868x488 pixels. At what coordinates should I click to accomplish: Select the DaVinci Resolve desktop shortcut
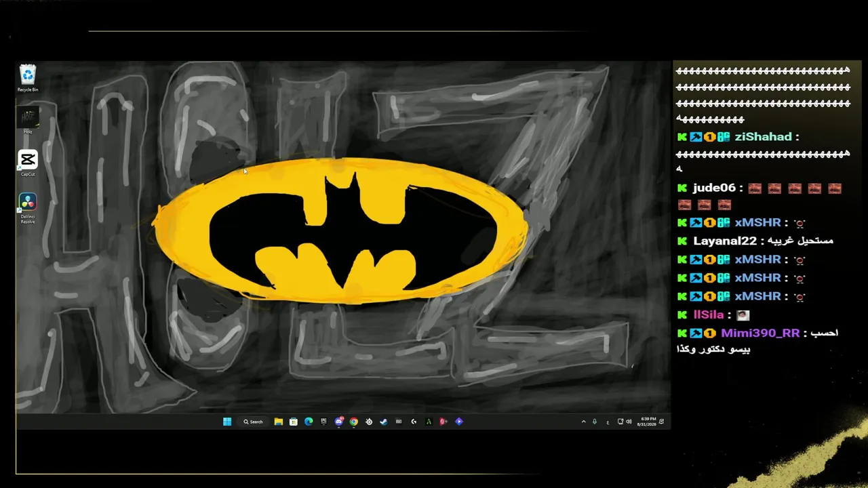(28, 208)
